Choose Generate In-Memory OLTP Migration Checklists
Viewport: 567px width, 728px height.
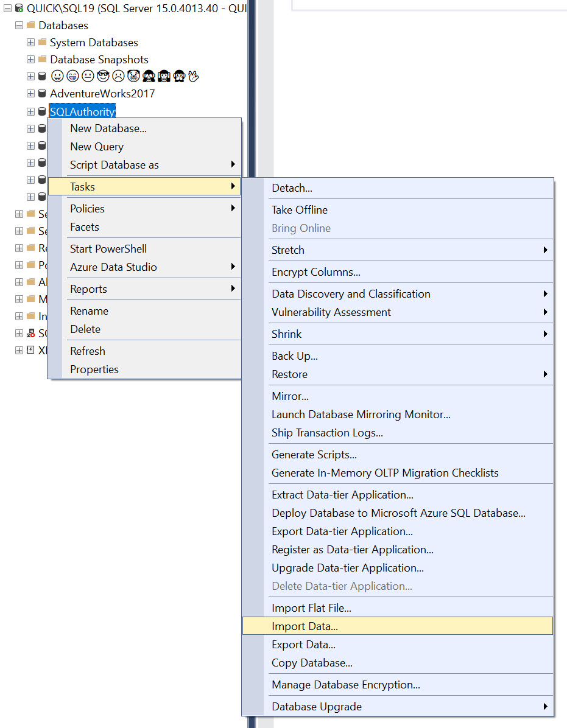coord(398,473)
